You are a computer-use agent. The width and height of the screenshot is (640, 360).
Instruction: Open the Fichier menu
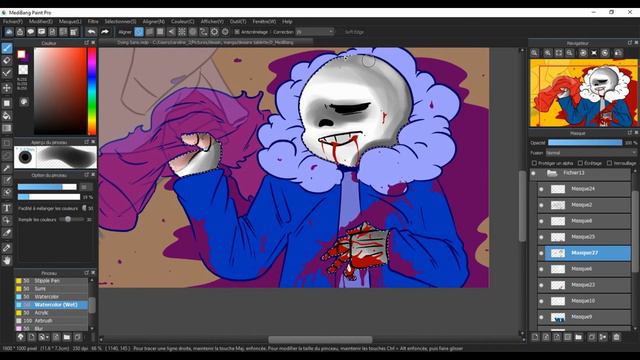click(x=13, y=22)
